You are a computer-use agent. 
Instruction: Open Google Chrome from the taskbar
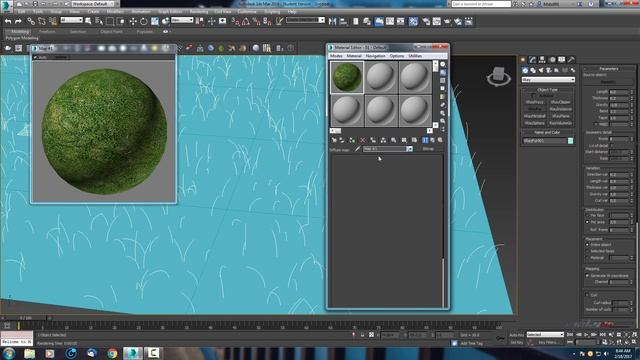click(112, 353)
